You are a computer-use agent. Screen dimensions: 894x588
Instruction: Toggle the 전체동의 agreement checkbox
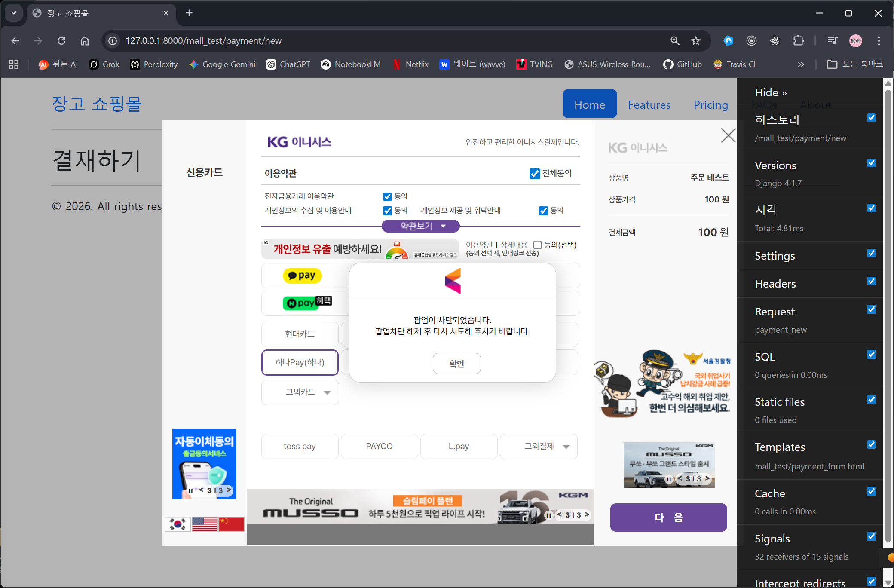[534, 173]
